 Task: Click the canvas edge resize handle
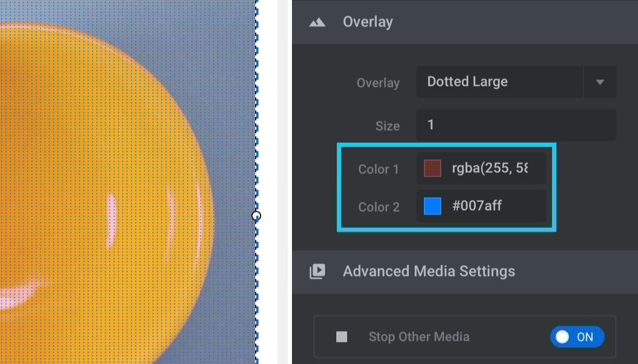click(x=256, y=216)
